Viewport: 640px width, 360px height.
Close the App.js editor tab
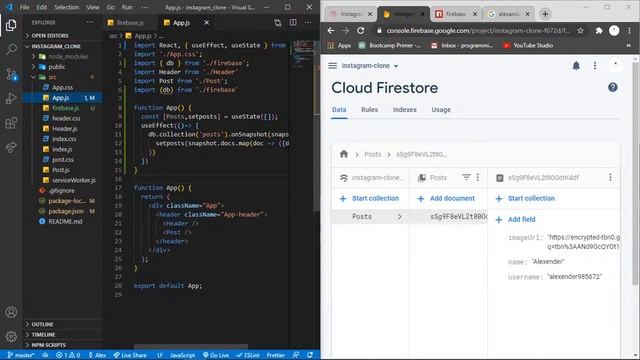click(207, 22)
